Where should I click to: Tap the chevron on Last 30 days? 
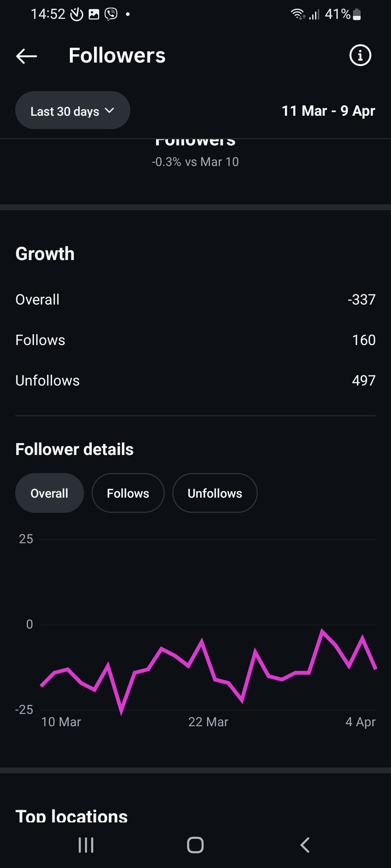pyautogui.click(x=109, y=111)
